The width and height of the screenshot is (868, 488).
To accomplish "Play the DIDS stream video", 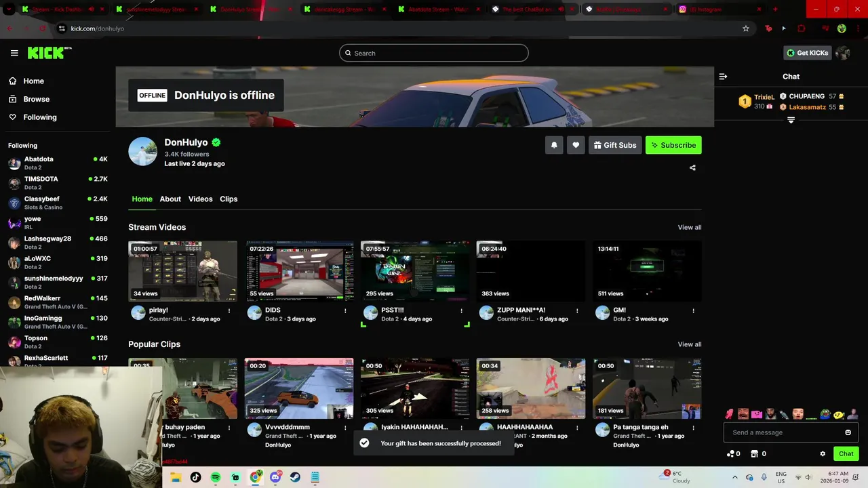I will tap(299, 271).
